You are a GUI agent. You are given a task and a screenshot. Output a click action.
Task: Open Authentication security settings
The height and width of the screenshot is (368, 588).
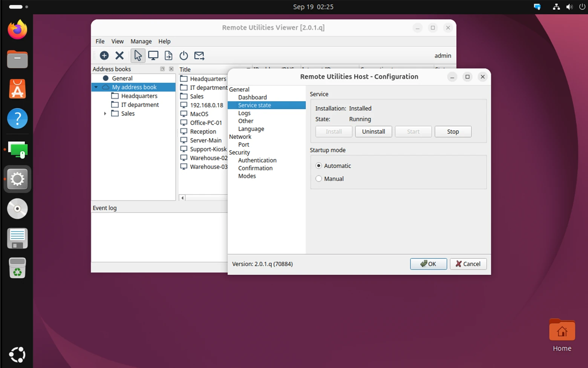pyautogui.click(x=257, y=160)
